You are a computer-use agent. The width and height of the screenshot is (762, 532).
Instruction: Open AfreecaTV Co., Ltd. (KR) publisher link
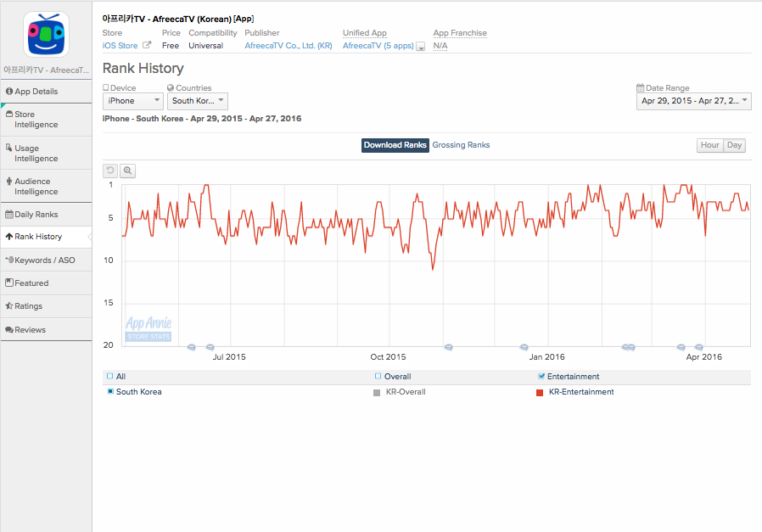289,46
